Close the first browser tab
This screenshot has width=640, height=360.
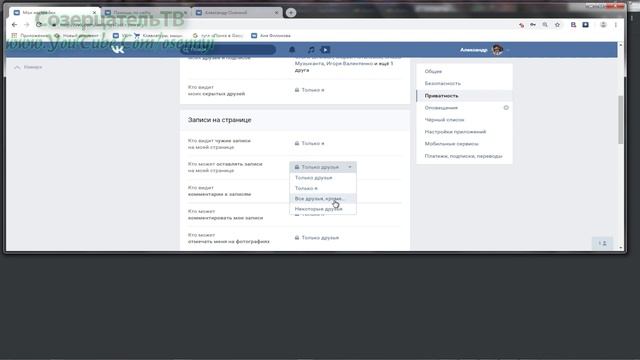(x=94, y=13)
